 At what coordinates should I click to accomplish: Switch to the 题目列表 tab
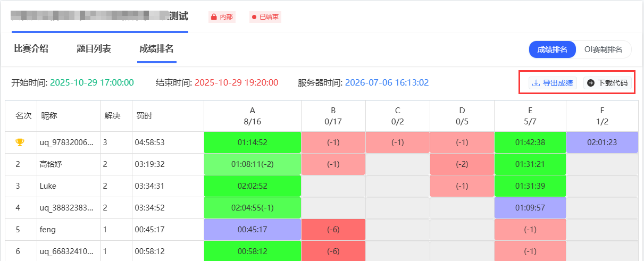pyautogui.click(x=94, y=49)
